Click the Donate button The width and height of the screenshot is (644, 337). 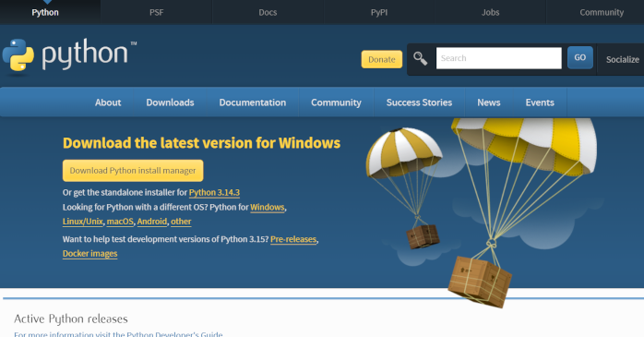tap(382, 59)
